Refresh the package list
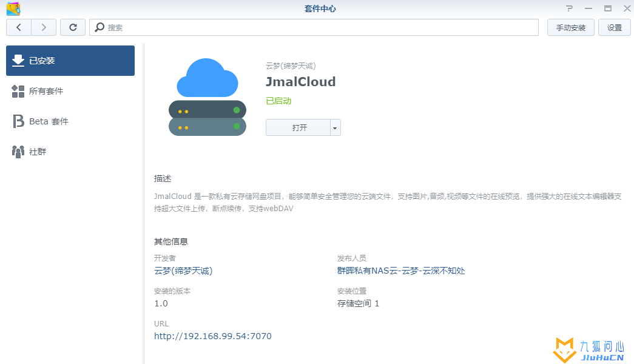The height and width of the screenshot is (364, 634). tap(73, 27)
